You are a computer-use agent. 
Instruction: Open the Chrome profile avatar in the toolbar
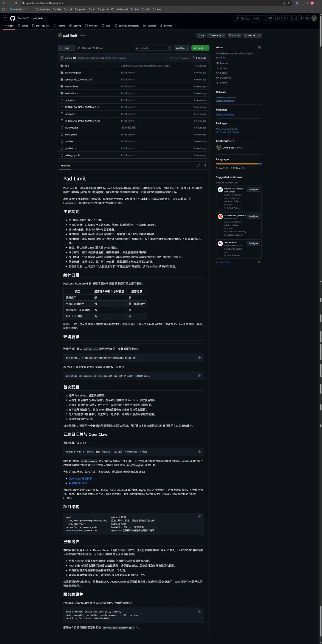[312, 3]
